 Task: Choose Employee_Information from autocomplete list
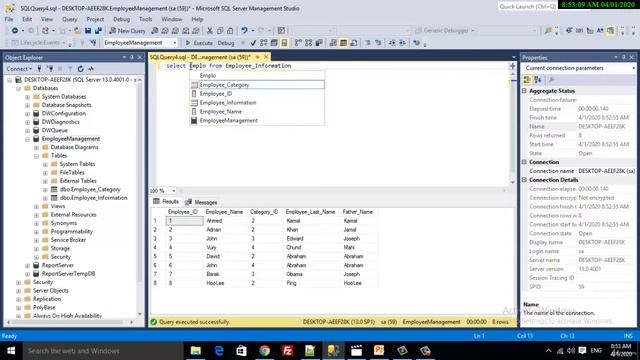tap(258, 103)
